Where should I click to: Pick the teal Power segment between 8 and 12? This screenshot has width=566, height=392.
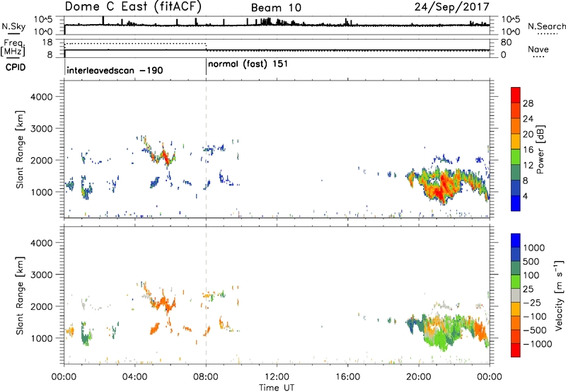[x=516, y=173]
